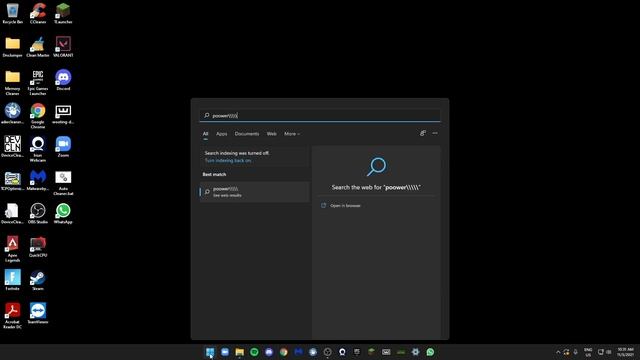Screen dimensions: 640x360
Task: Open the taskbar clock and date
Action: (x=625, y=352)
